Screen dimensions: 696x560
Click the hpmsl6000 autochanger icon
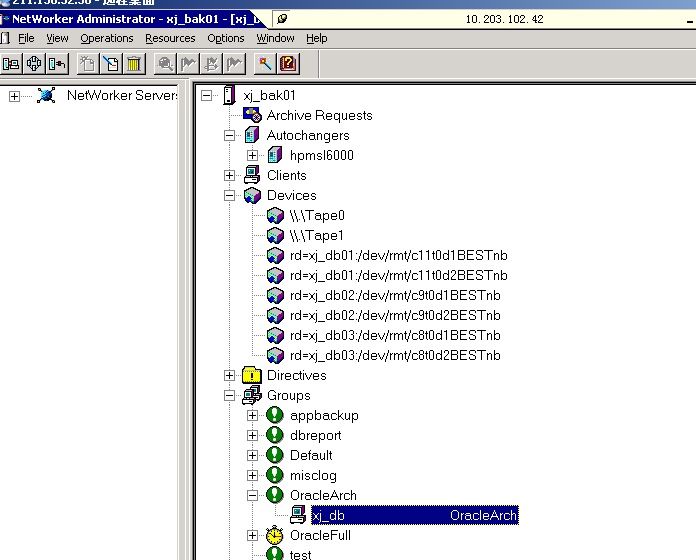[275, 155]
